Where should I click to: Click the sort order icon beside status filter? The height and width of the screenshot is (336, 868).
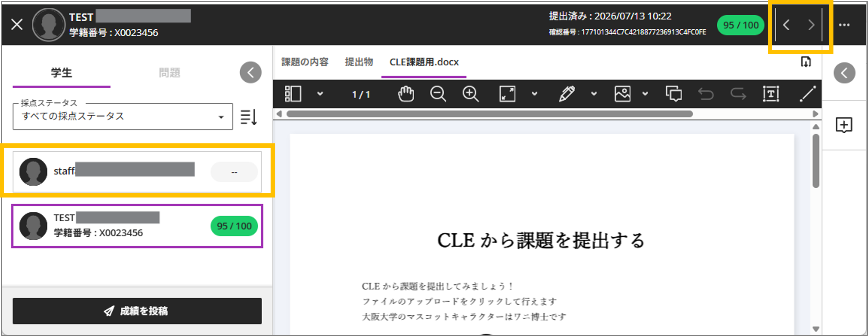pos(249,117)
